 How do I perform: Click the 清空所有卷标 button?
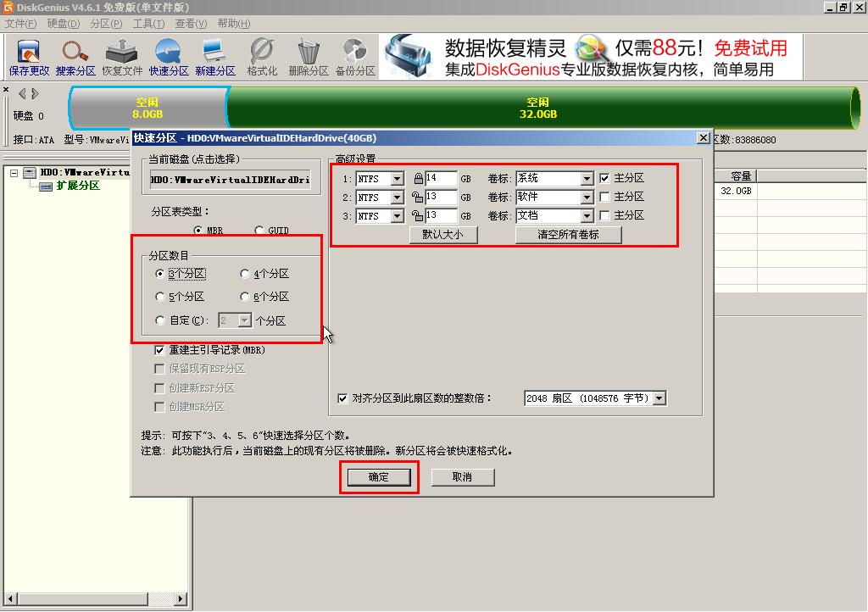tap(568, 235)
